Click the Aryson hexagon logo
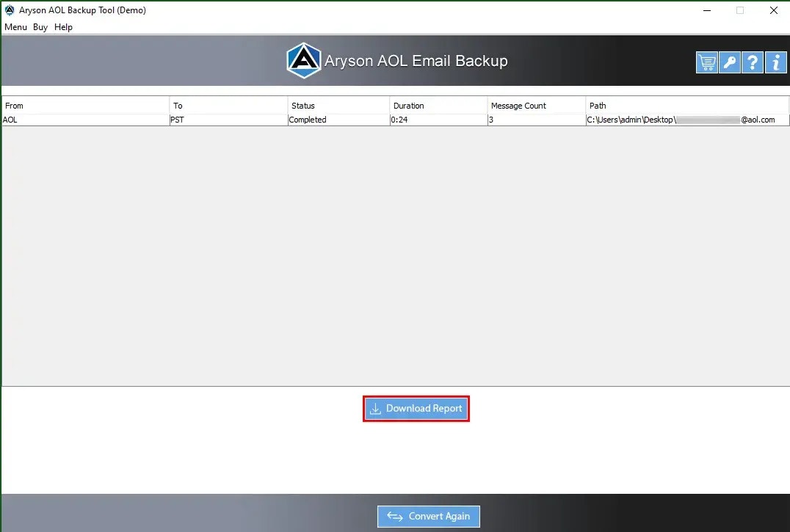This screenshot has width=790, height=532. [x=304, y=60]
